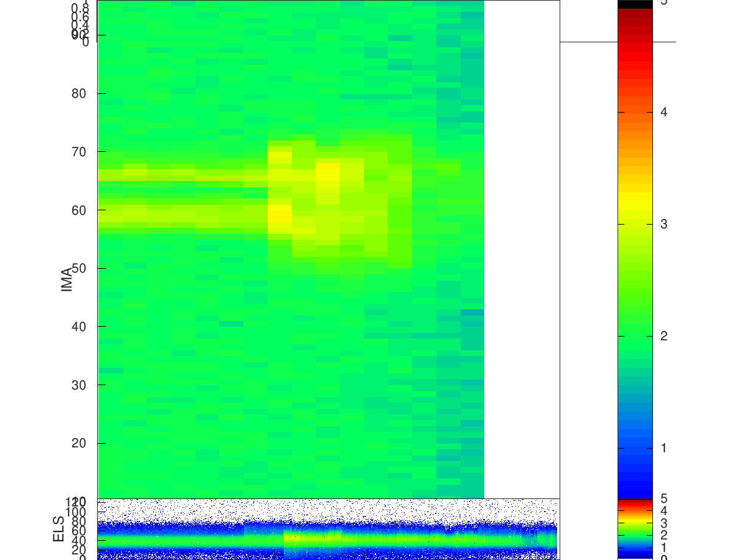Image resolution: width=747 pixels, height=560 pixels.
Task: Click the 80 tick on ELS axis
Action: tap(79, 521)
